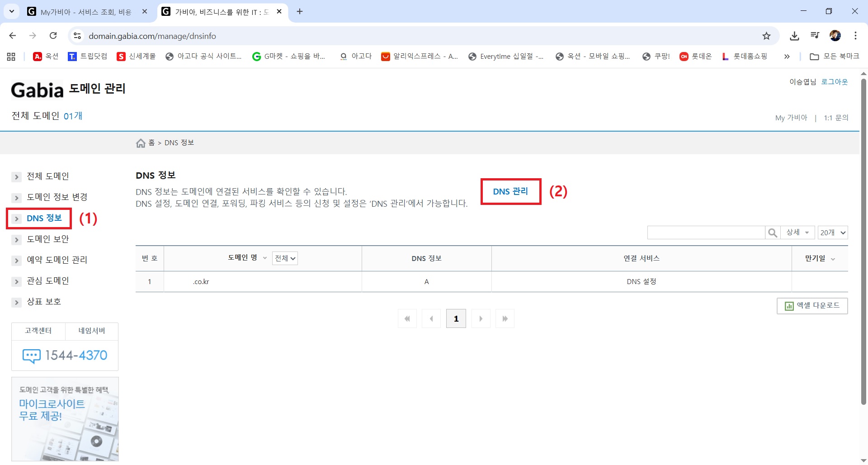The width and height of the screenshot is (868, 465).
Task: Open the 트립닷컴 bookmark
Action: pyautogui.click(x=88, y=57)
